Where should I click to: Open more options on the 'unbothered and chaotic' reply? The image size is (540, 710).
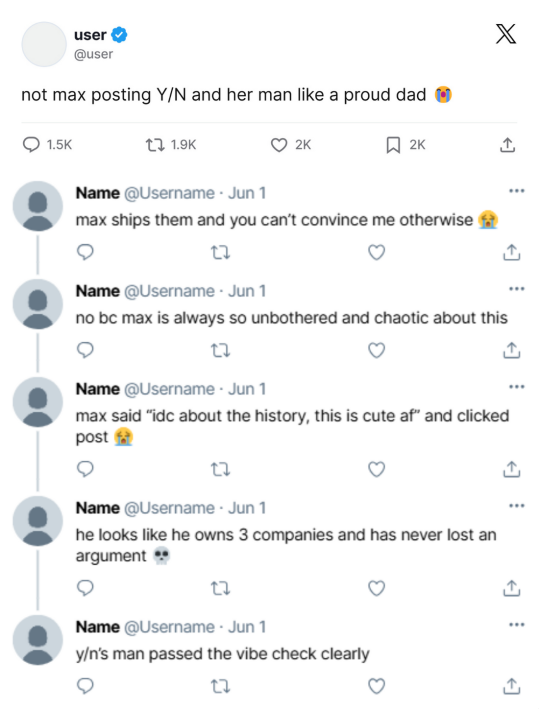[x=516, y=289]
